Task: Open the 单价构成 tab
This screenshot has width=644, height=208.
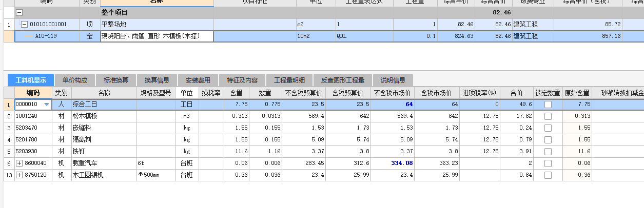Action: point(75,80)
